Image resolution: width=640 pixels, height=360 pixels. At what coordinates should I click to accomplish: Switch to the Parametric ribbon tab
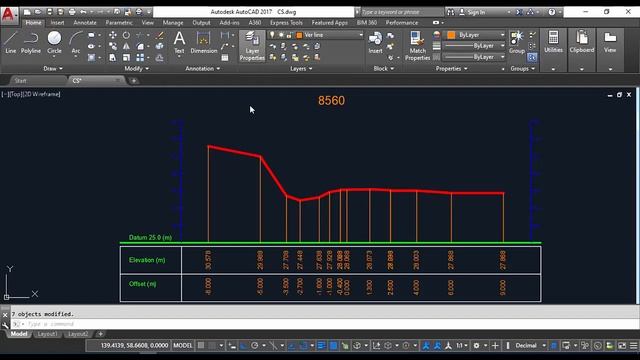click(119, 22)
